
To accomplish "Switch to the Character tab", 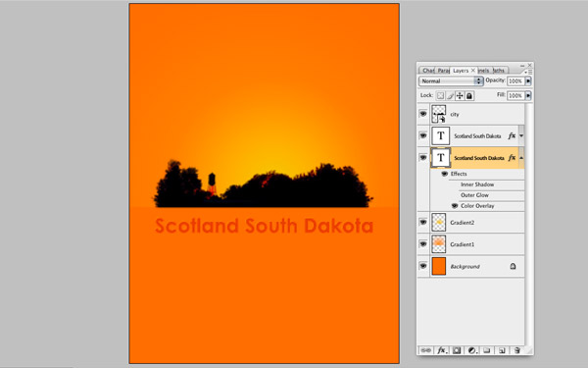I will click(x=428, y=71).
